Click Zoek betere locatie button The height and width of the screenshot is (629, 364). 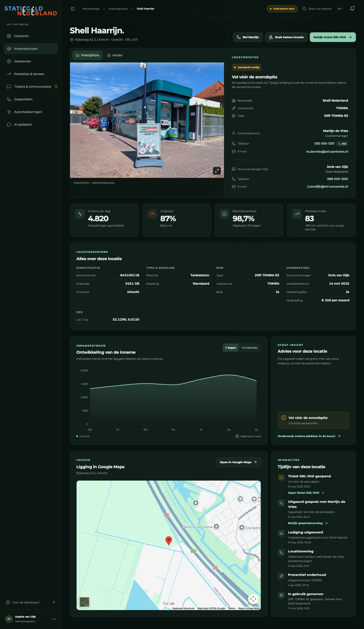click(x=286, y=37)
